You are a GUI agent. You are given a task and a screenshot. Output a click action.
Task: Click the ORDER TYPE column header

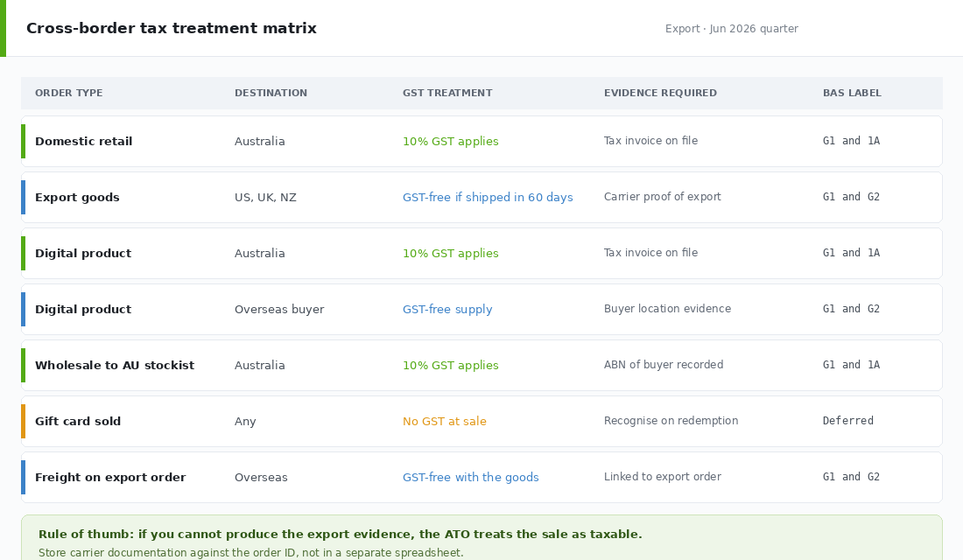pyautogui.click(x=69, y=93)
